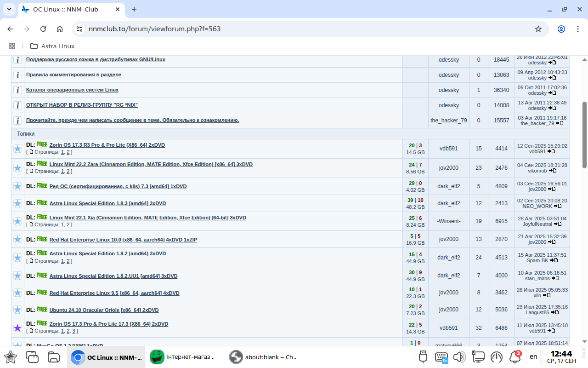This screenshot has width=588, height=368.
Task: Open notifications bell in system tray
Action: pyautogui.click(x=515, y=357)
